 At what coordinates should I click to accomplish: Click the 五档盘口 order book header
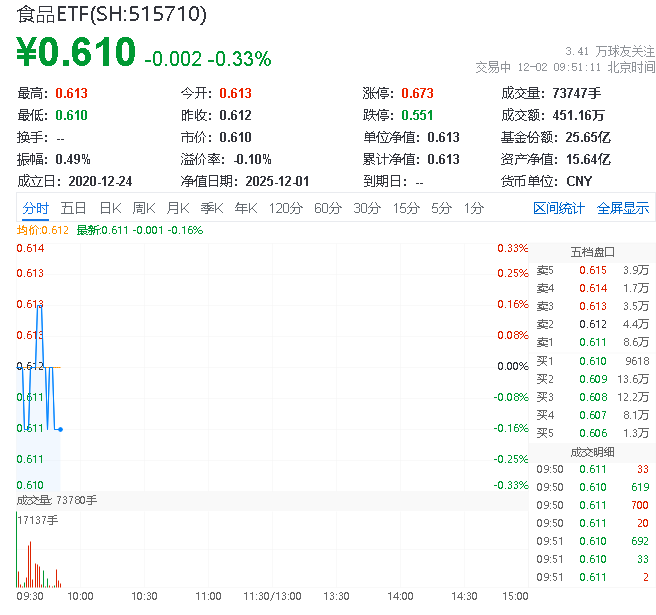click(x=592, y=252)
